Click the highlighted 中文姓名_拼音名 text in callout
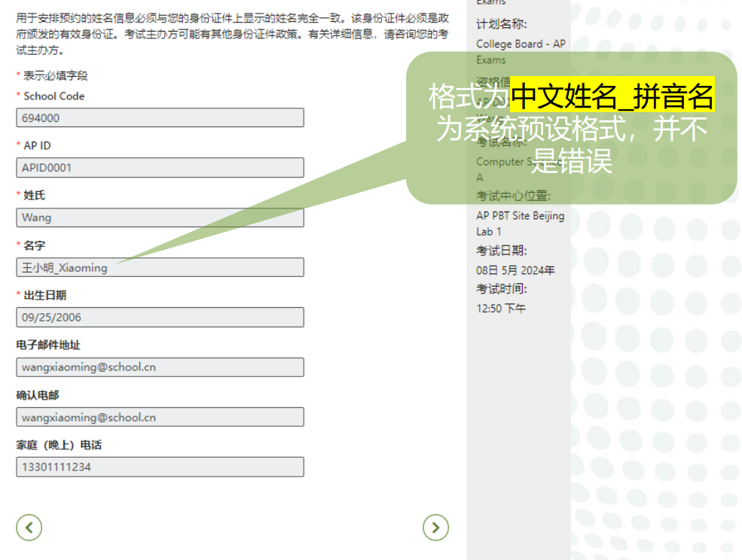This screenshot has width=742, height=560. coord(612,97)
